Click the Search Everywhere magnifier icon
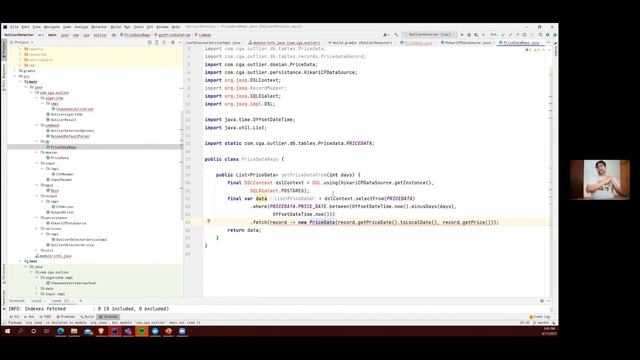 pos(540,35)
